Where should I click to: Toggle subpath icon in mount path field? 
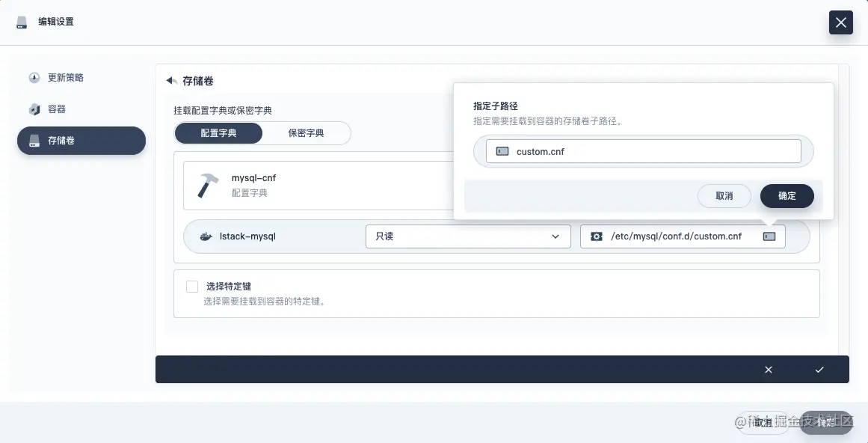pos(769,236)
